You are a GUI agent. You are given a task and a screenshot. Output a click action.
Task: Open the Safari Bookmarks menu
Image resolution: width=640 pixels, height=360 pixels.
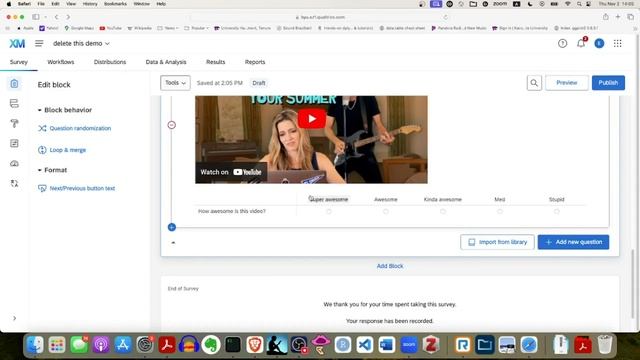tap(116, 4)
